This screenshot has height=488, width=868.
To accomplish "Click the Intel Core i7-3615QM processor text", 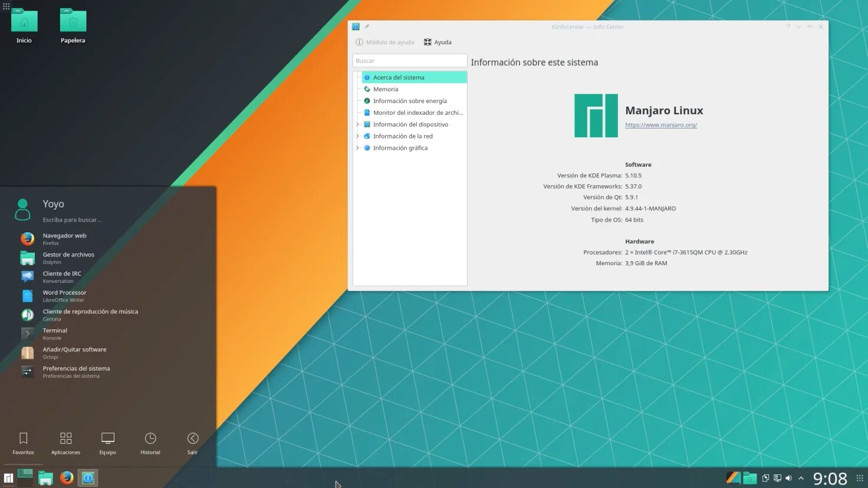I will click(x=686, y=252).
